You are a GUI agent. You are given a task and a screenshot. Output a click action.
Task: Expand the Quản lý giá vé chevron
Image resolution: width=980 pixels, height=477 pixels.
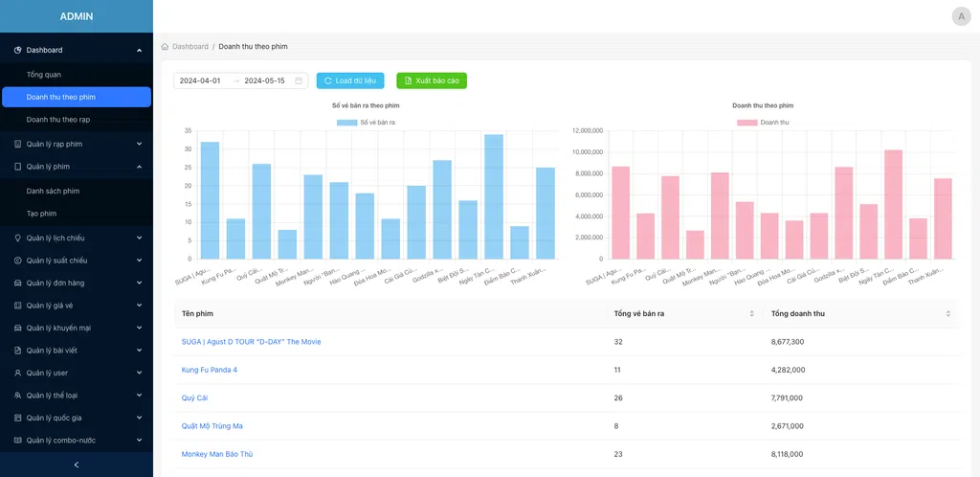pyautogui.click(x=140, y=306)
